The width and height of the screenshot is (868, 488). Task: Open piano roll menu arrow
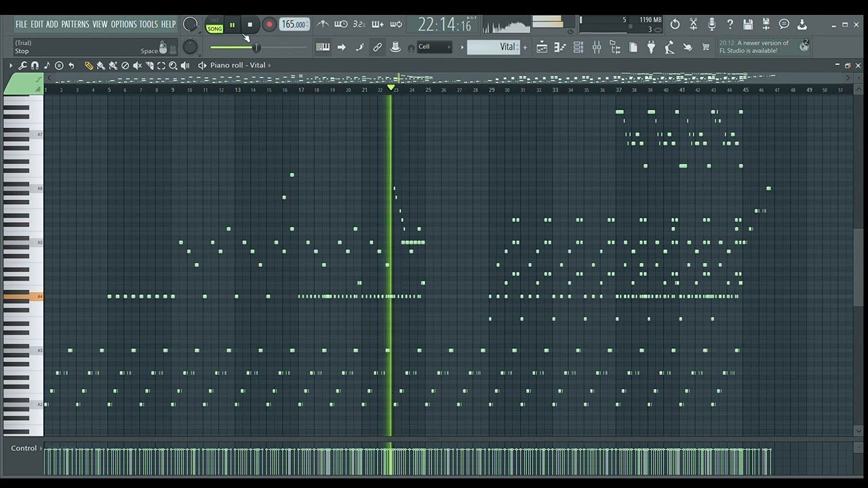click(x=11, y=65)
